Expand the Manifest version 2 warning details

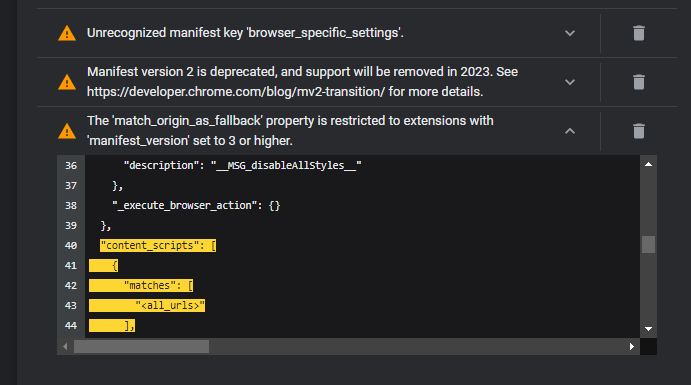[570, 82]
